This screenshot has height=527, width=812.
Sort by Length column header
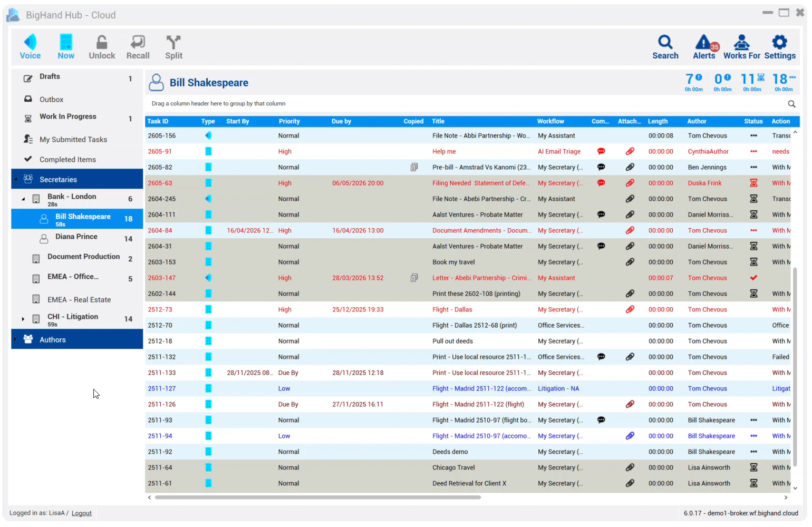pyautogui.click(x=658, y=121)
